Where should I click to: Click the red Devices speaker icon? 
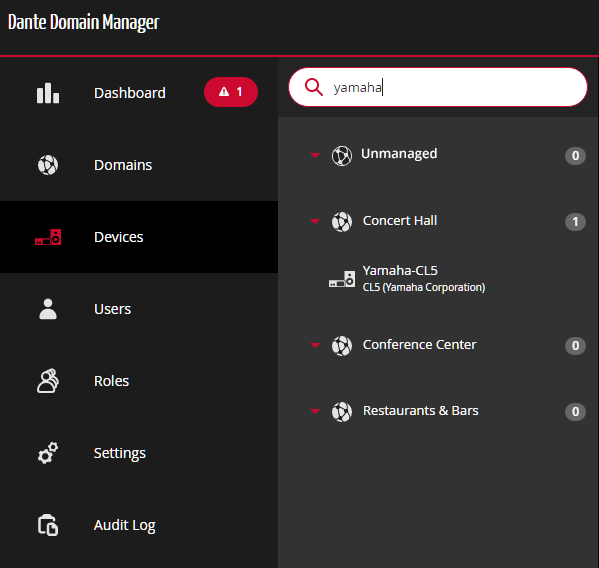[x=48, y=237]
